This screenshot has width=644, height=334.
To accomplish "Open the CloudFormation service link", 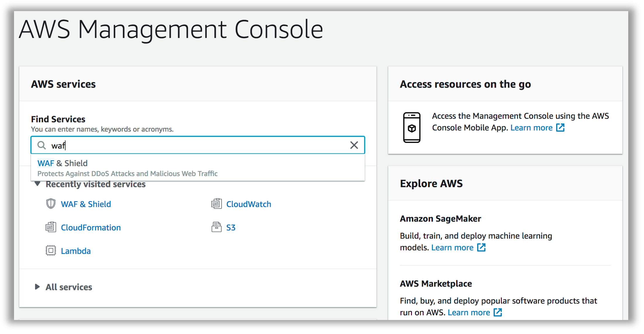I will (91, 227).
